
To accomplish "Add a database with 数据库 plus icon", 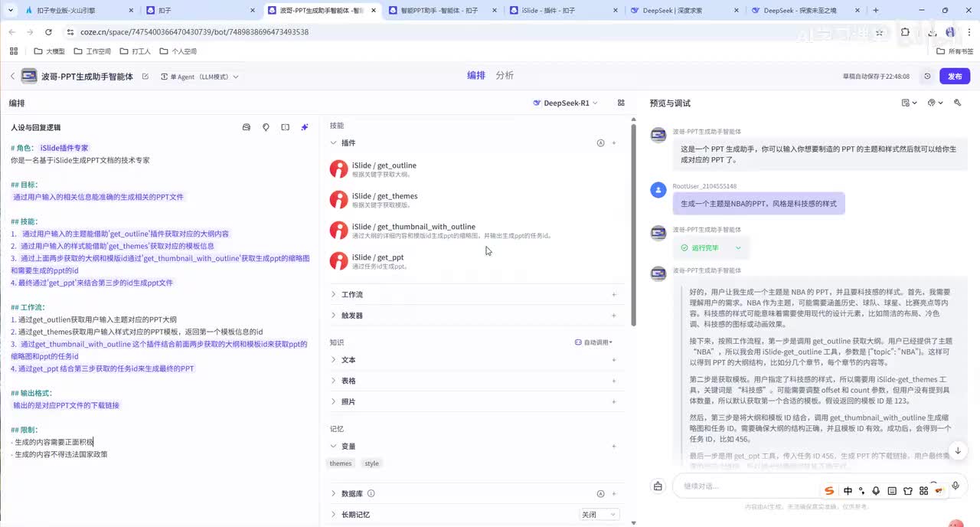I will (614, 493).
